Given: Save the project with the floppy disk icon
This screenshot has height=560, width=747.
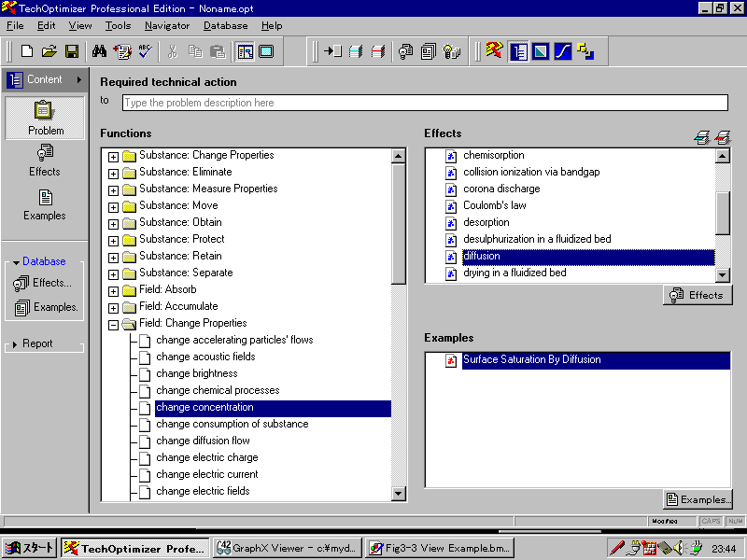Looking at the screenshot, I should point(72,51).
